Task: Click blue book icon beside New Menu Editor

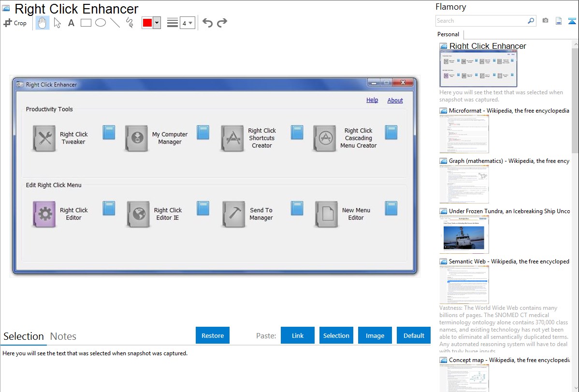Action: pyautogui.click(x=391, y=208)
